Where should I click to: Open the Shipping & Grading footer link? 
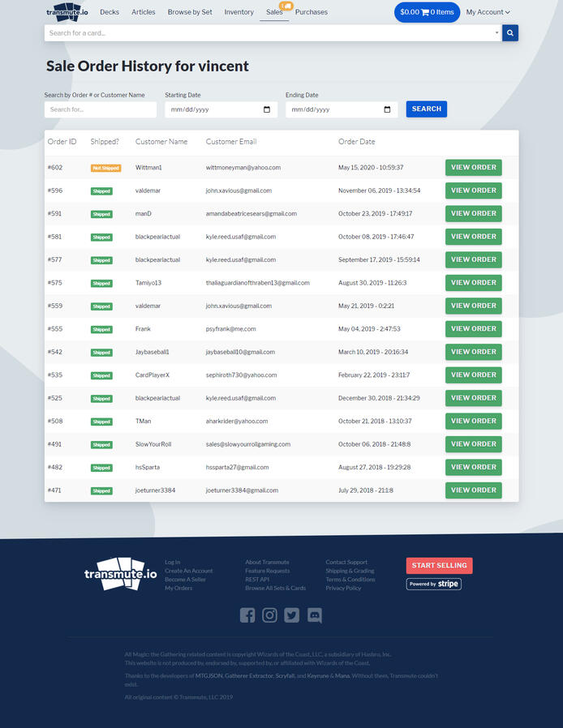click(x=350, y=571)
